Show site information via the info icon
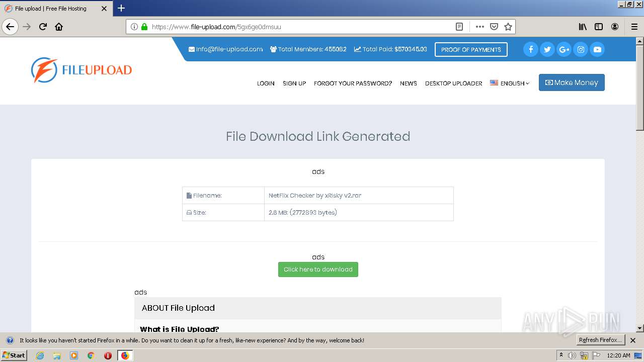The height and width of the screenshot is (362, 644). [x=134, y=27]
